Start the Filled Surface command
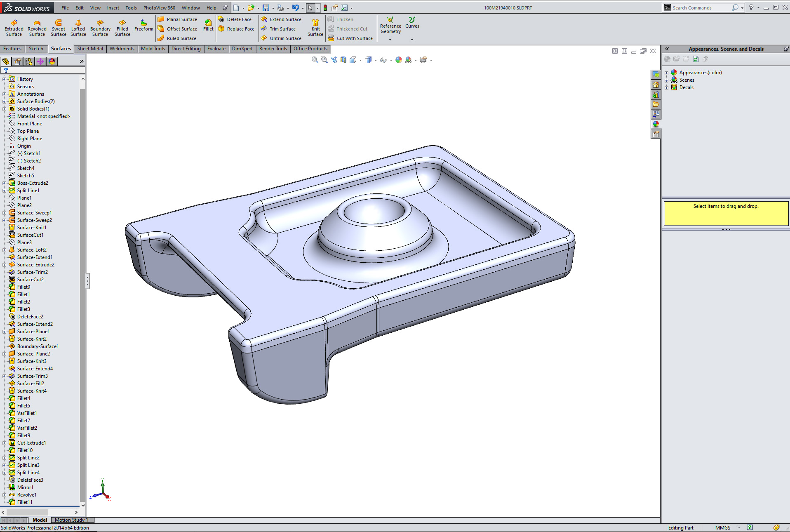The width and height of the screenshot is (790, 532). point(122,27)
